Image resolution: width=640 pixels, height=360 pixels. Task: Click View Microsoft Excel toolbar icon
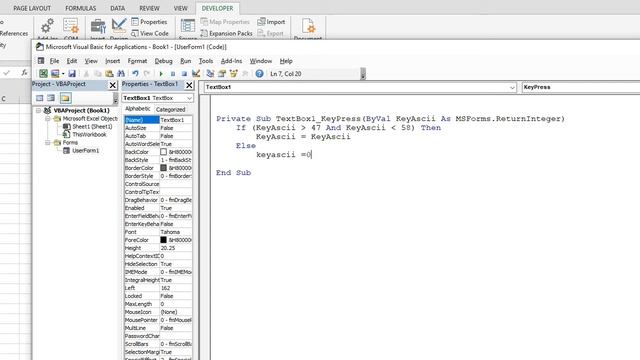click(x=43, y=73)
